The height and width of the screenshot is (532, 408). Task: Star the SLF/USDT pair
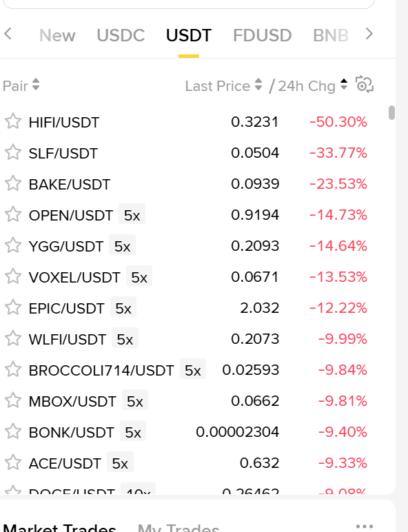coord(13,152)
